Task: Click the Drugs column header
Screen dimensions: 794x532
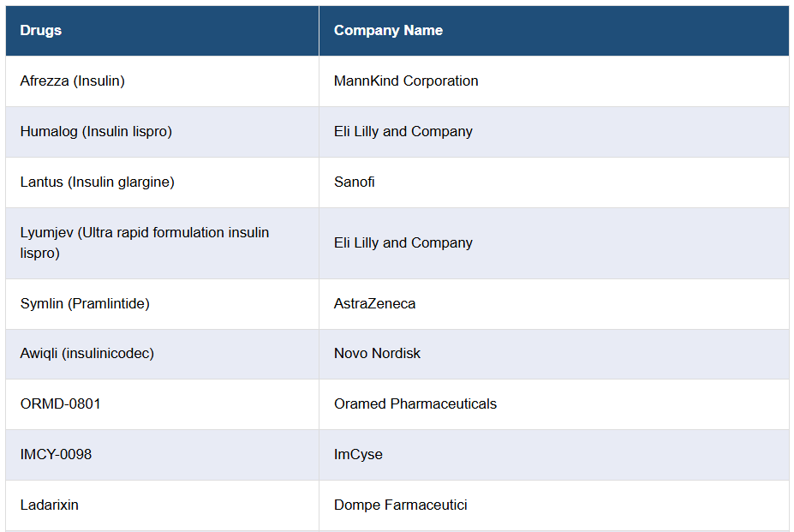Action: tap(41, 31)
